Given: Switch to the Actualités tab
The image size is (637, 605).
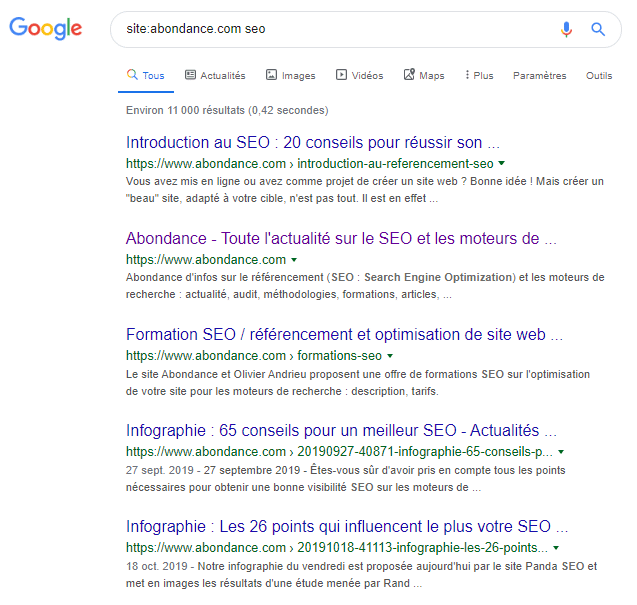Looking at the screenshot, I should tap(215, 76).
